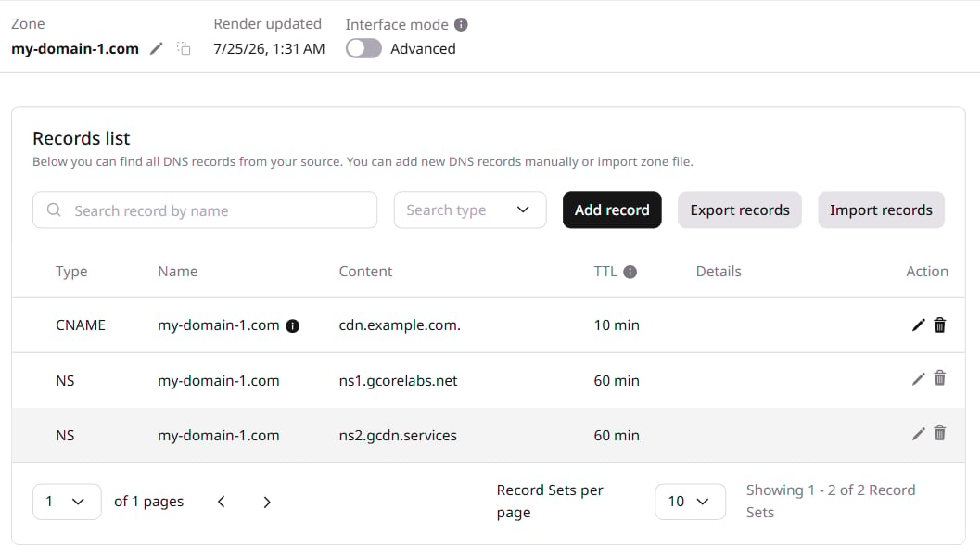Viewport: 980px width, 560px height.
Task: Edit the zone name with pencil icon
Action: pyautogui.click(x=157, y=48)
